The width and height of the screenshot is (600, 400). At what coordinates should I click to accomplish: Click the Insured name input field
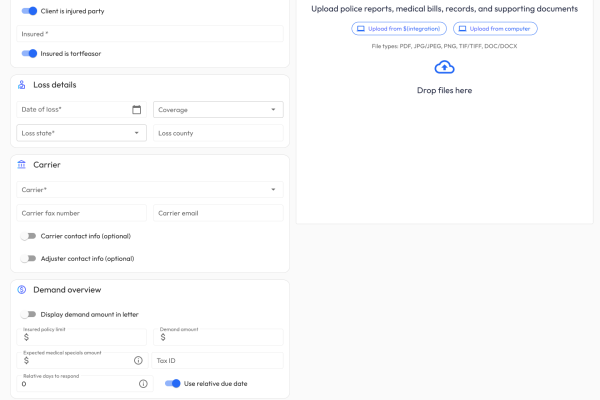150,34
